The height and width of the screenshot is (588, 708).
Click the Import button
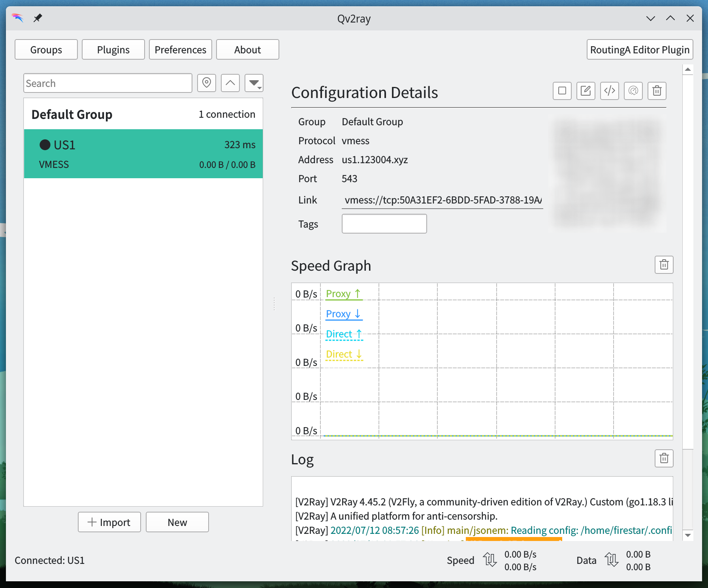coord(109,522)
